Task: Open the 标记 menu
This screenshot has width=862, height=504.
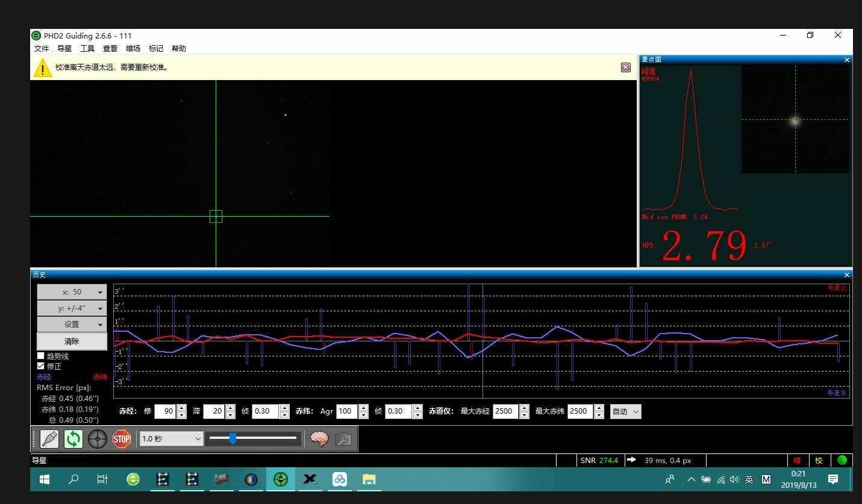Action: 156,49
